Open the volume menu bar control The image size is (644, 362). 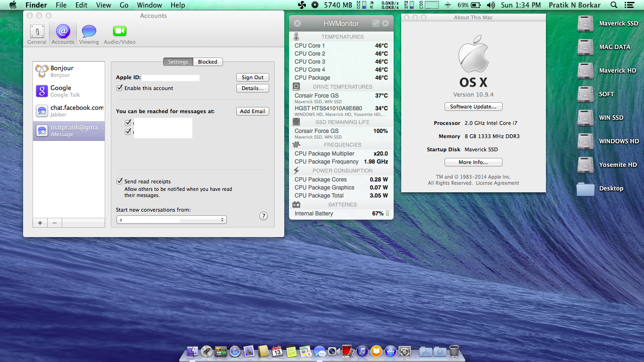coord(491,5)
